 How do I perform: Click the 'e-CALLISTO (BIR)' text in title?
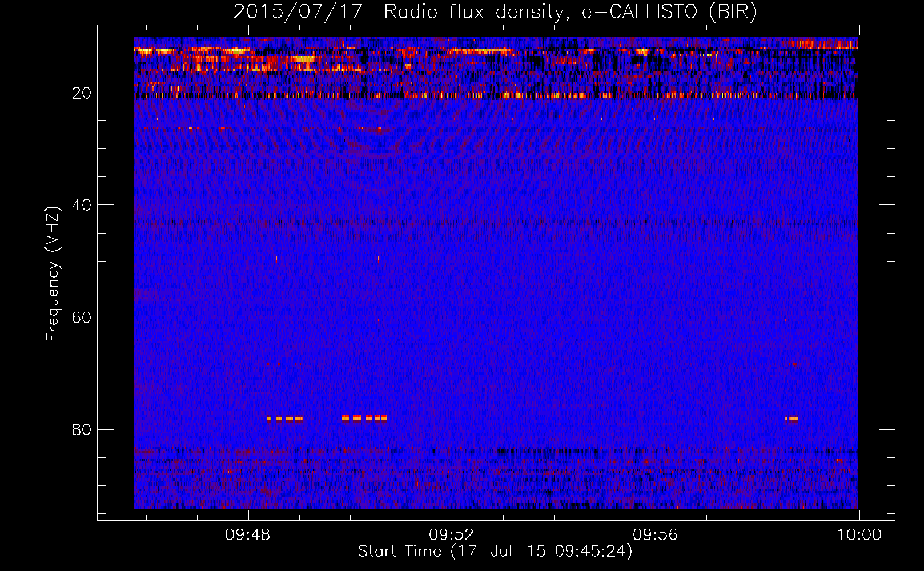[x=669, y=11]
